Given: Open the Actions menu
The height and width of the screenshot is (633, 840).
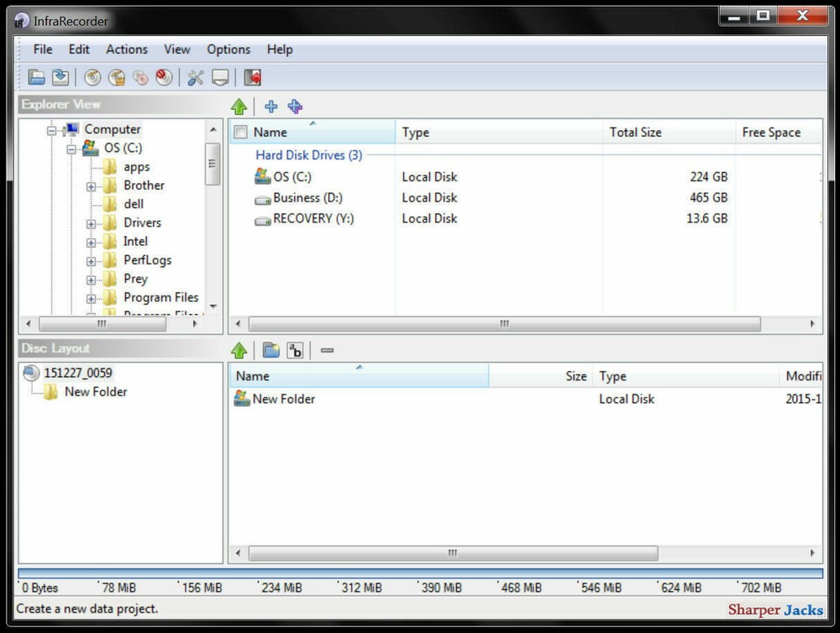Looking at the screenshot, I should [126, 50].
